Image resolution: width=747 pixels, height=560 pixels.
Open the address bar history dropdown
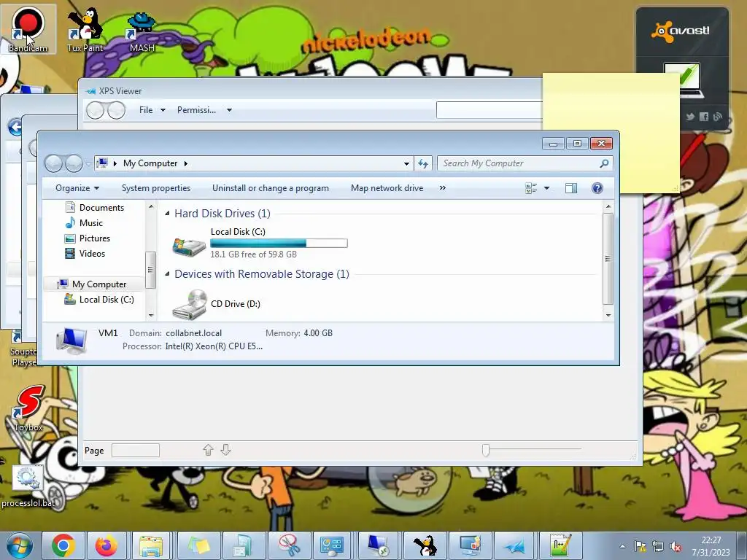(406, 164)
